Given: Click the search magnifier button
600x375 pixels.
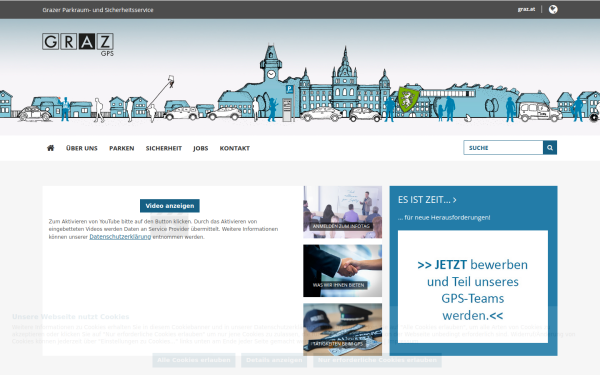Looking at the screenshot, I should coord(550,148).
